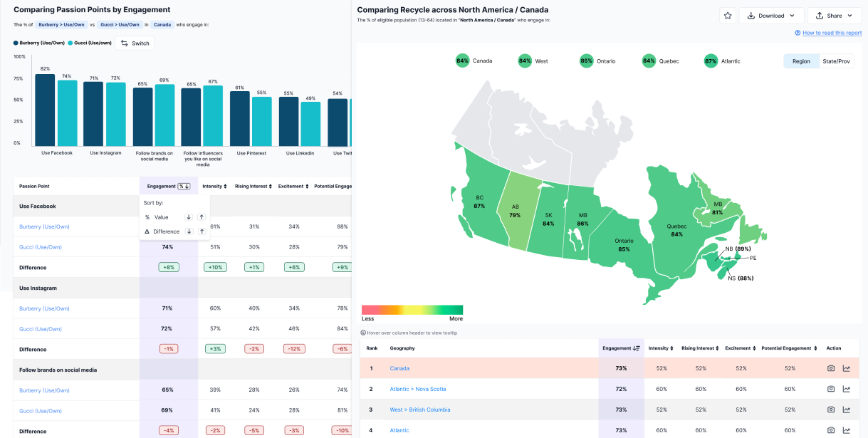Click the +8% Difference badge under Use Facebook
868x438 pixels.
point(169,267)
